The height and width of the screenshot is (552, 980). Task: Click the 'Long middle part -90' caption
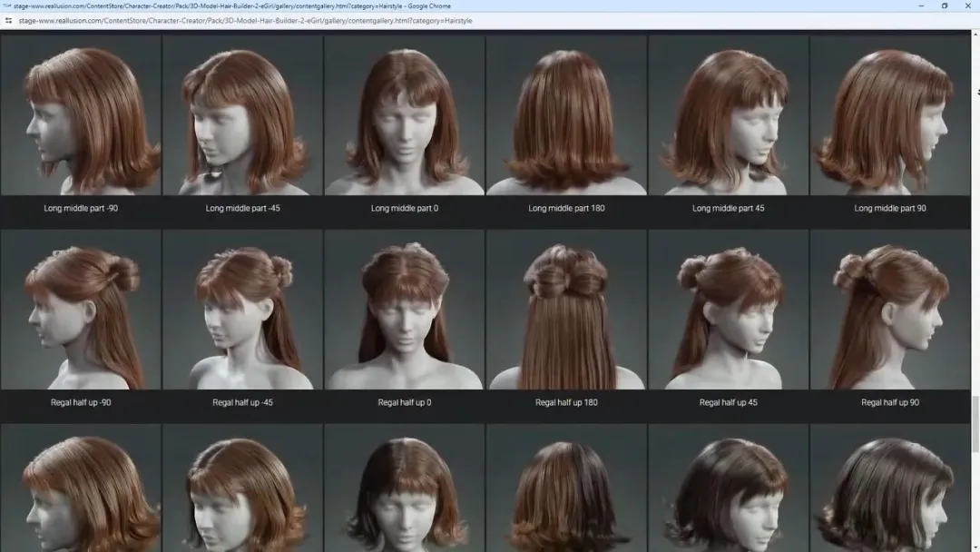click(81, 208)
